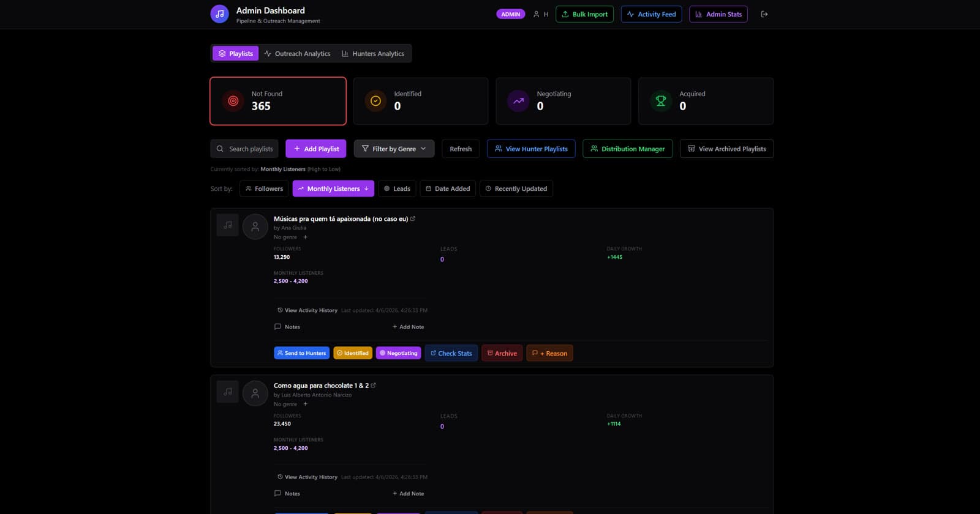Screen dimensions: 980x514
Task: Open Notes on Músicas pra quem playlist
Action: click(287, 327)
